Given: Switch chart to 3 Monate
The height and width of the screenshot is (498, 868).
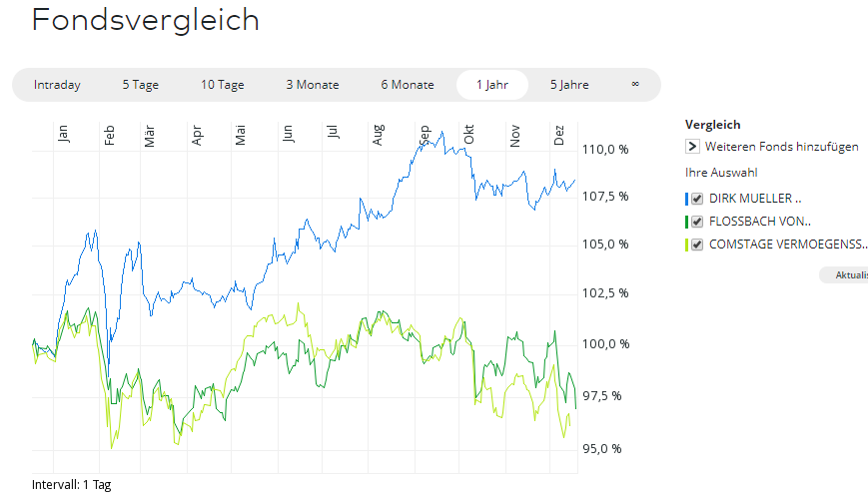Looking at the screenshot, I should click(313, 85).
